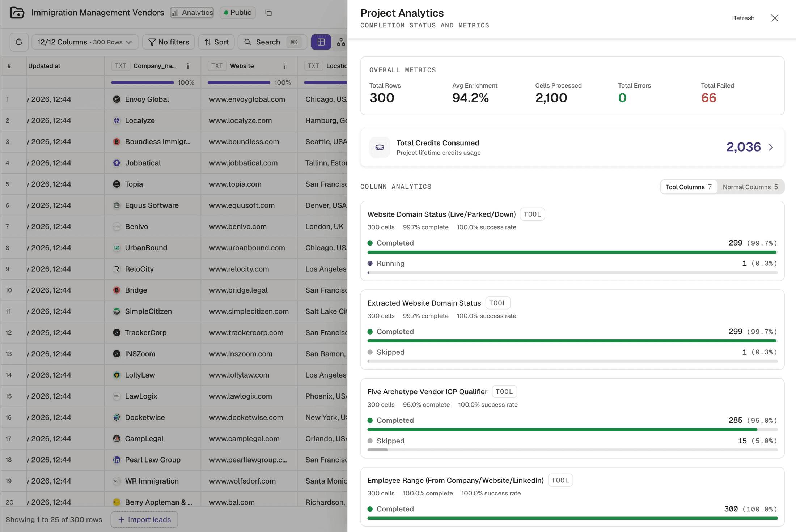Click the Website column header
The image size is (796, 532).
(x=242, y=66)
